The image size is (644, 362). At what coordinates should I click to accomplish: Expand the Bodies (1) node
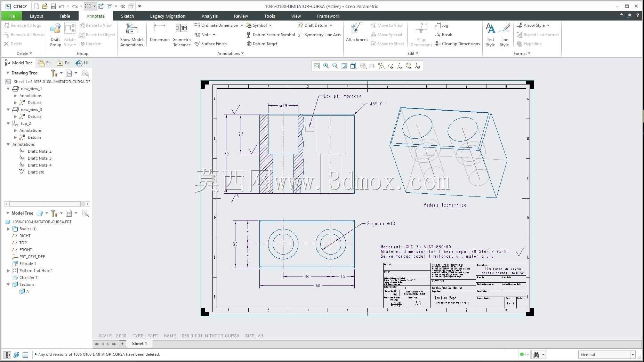[x=8, y=229]
